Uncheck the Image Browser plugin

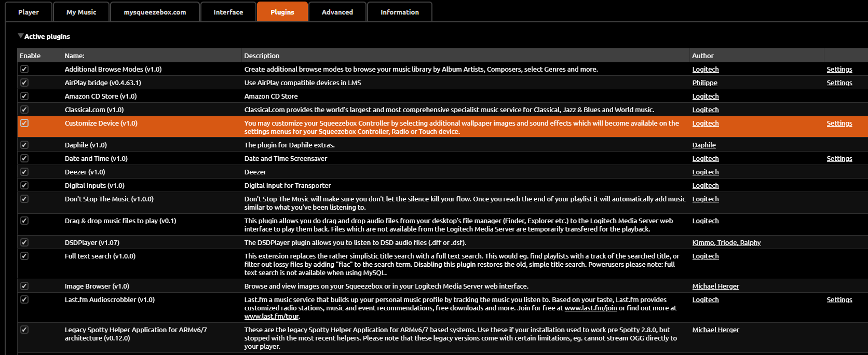pos(24,286)
